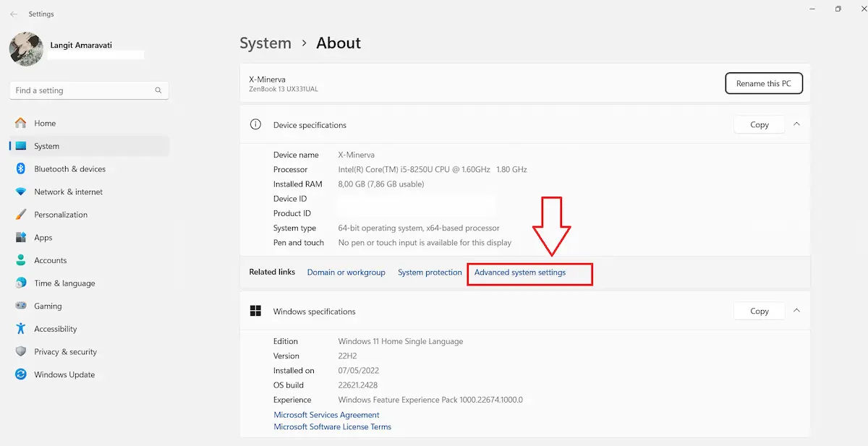868x446 pixels.
Task: Collapse the Device specifications section
Action: click(796, 124)
